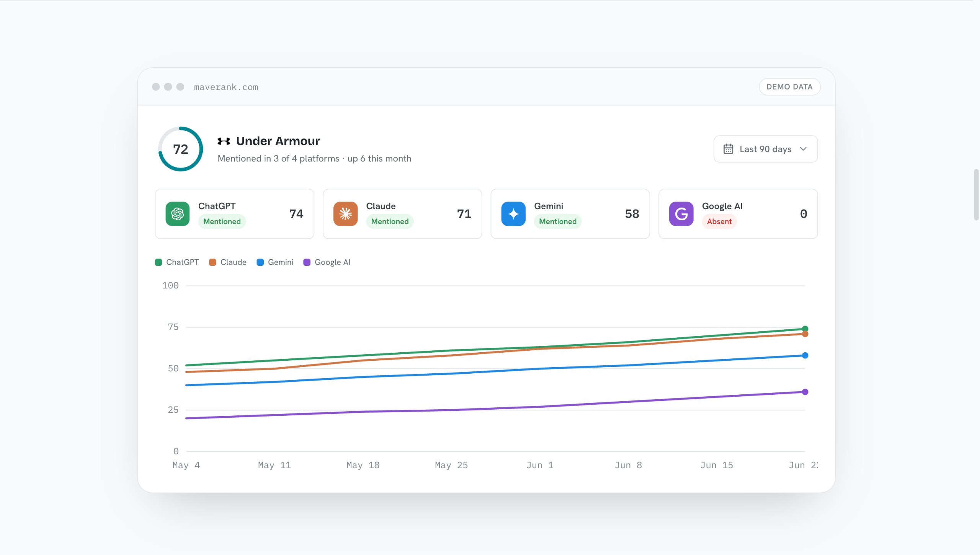Image resolution: width=980 pixels, height=555 pixels.
Task: Click the ChatGPT Mentioned status badge
Action: pyautogui.click(x=222, y=221)
